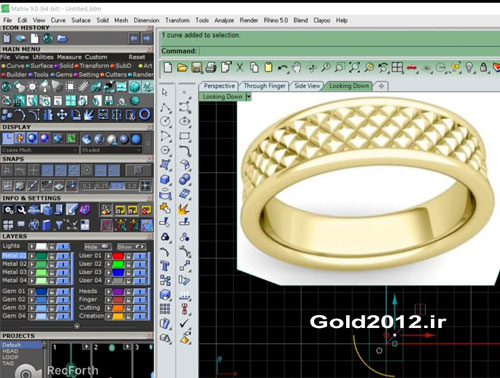
Task: Select the Text object tool
Action: click(166, 266)
